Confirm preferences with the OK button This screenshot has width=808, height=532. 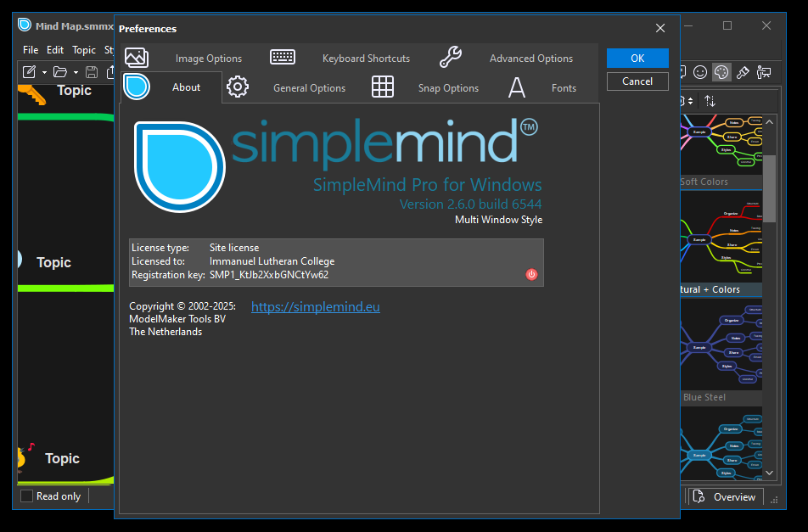pyautogui.click(x=637, y=59)
